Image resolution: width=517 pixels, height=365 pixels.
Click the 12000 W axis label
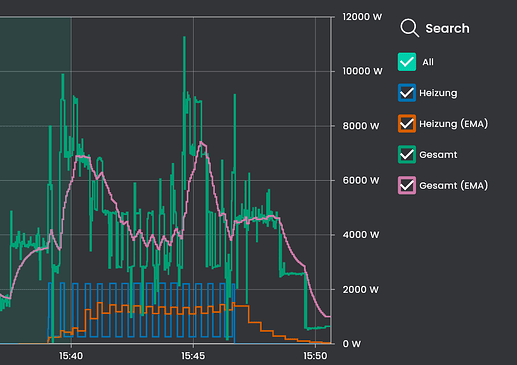point(362,17)
